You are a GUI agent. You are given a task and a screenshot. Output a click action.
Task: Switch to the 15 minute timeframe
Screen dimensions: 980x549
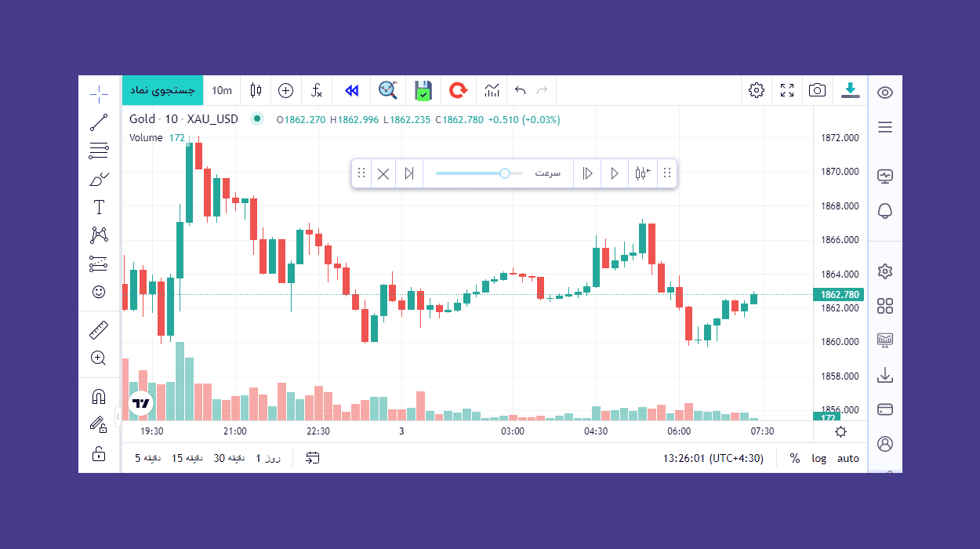click(x=187, y=458)
